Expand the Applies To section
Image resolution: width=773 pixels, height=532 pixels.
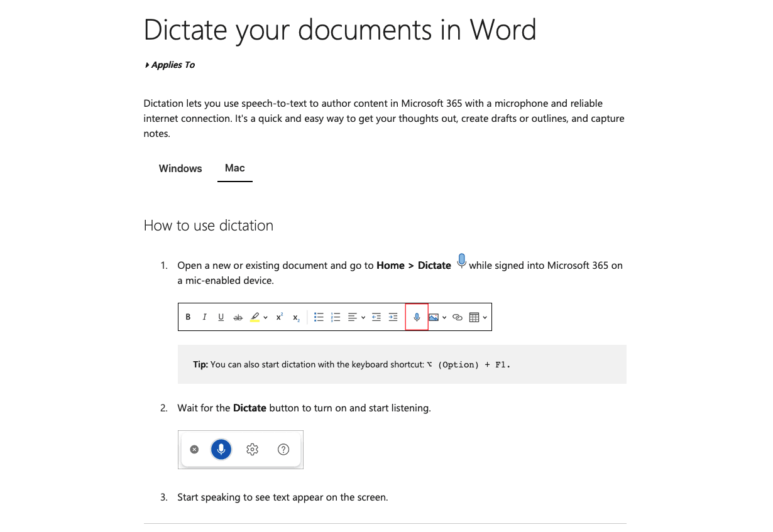tap(170, 65)
